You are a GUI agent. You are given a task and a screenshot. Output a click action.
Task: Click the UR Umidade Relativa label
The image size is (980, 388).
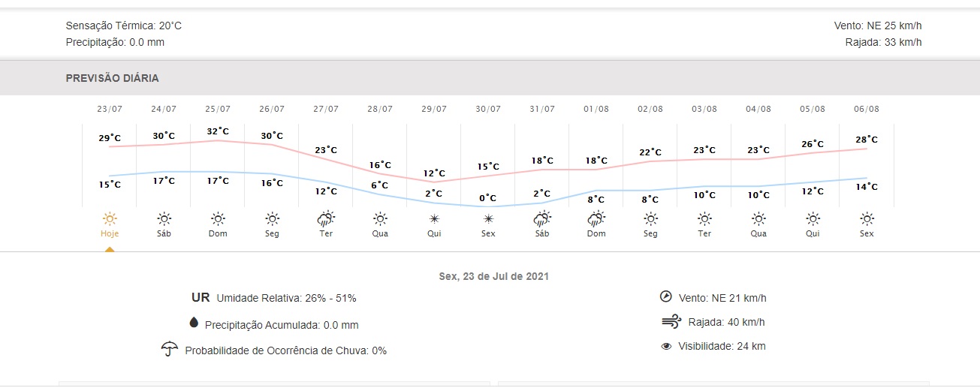[274, 298]
